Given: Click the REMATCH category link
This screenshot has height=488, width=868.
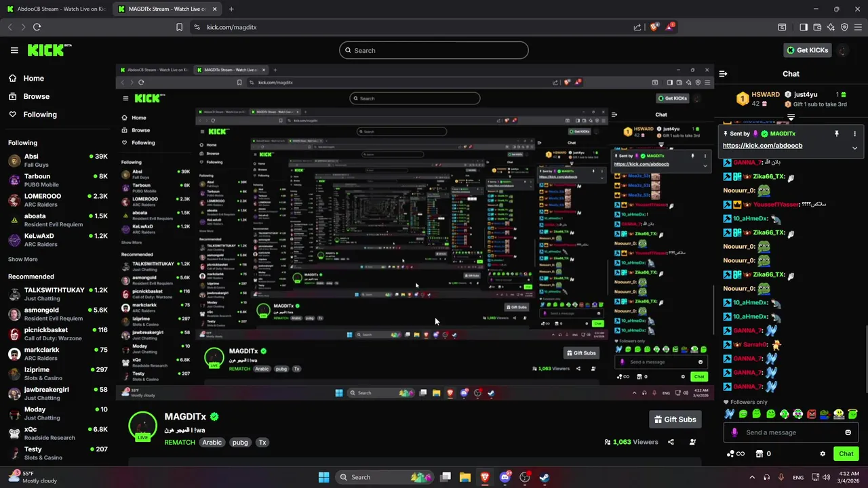Looking at the screenshot, I should [180, 443].
